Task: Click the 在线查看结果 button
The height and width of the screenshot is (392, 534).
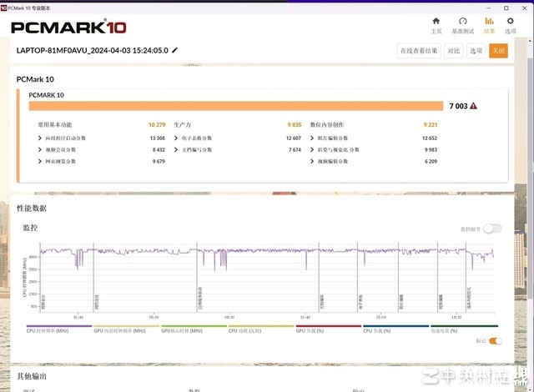Action: (x=419, y=51)
